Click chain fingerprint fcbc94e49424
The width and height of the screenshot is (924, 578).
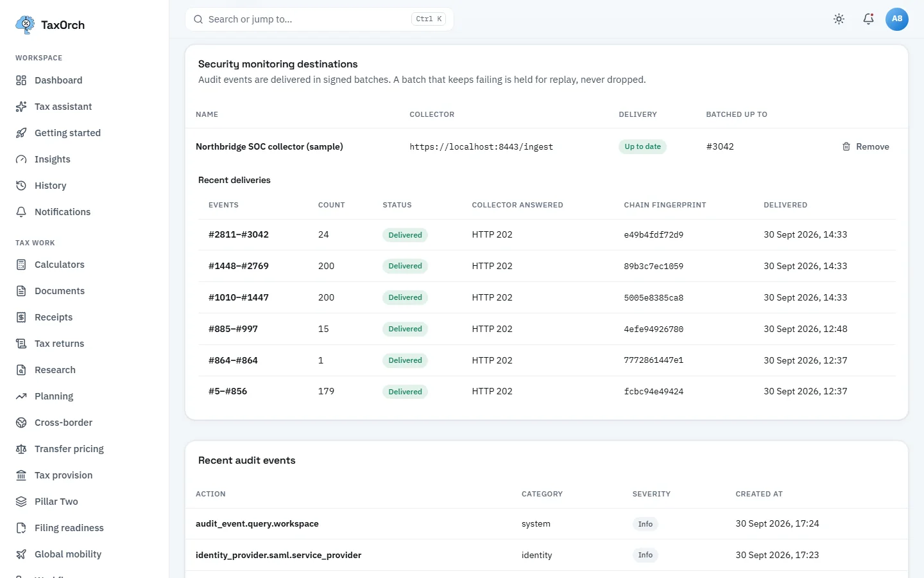tap(653, 392)
